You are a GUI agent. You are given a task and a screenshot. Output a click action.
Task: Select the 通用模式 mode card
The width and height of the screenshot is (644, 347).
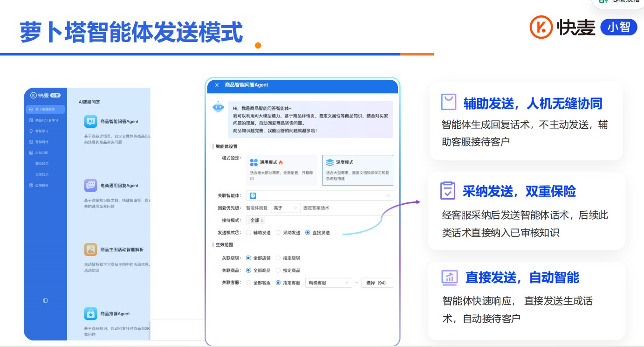click(281, 170)
